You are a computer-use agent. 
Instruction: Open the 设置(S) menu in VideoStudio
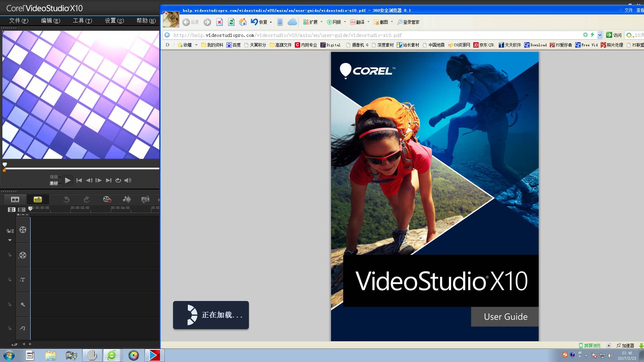(x=114, y=20)
